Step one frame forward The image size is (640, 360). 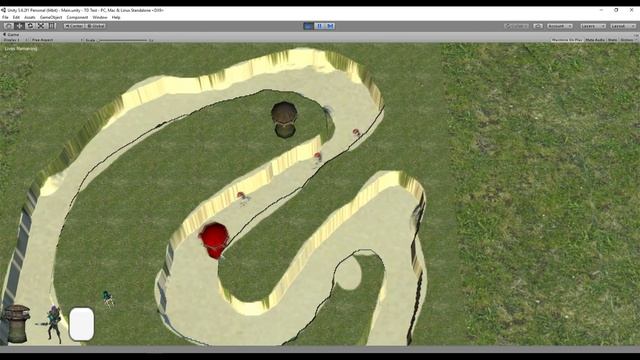click(330, 26)
